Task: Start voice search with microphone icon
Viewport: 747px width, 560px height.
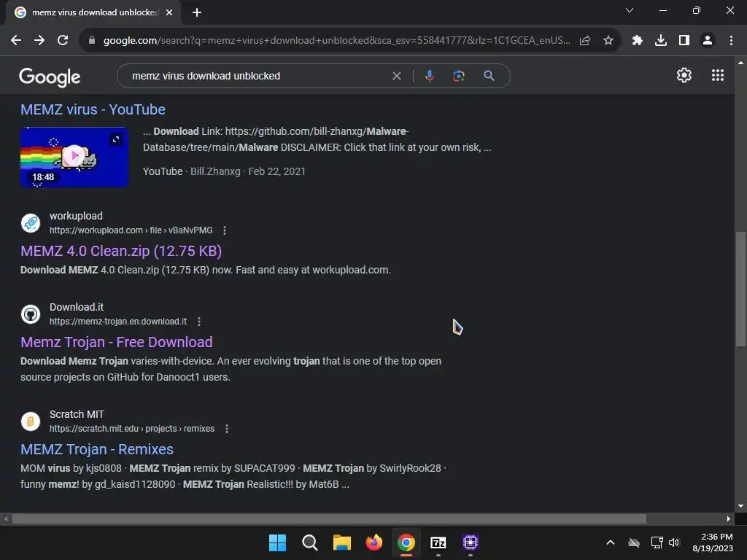Action: pyautogui.click(x=430, y=76)
